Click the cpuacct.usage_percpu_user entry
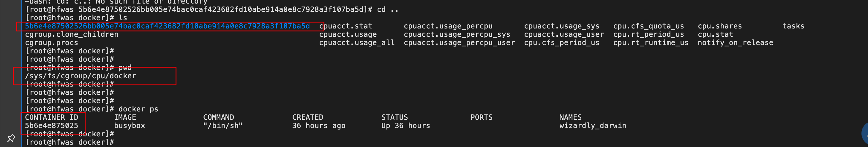 (459, 43)
